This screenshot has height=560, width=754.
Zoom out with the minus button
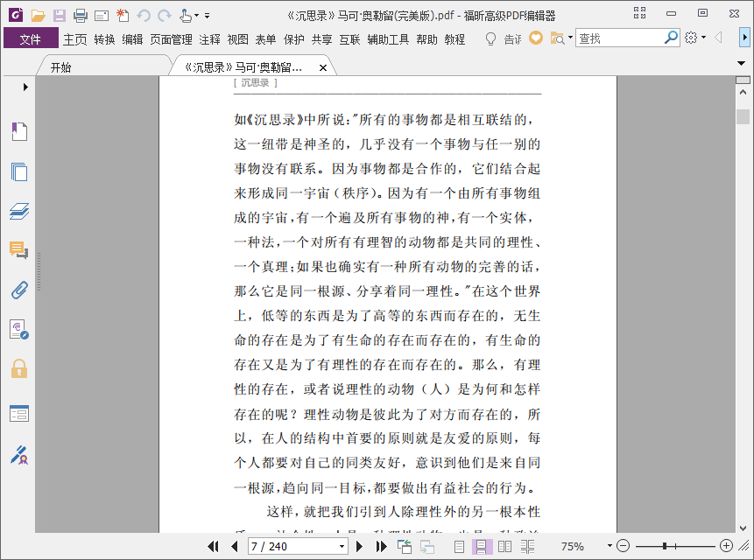(x=623, y=546)
